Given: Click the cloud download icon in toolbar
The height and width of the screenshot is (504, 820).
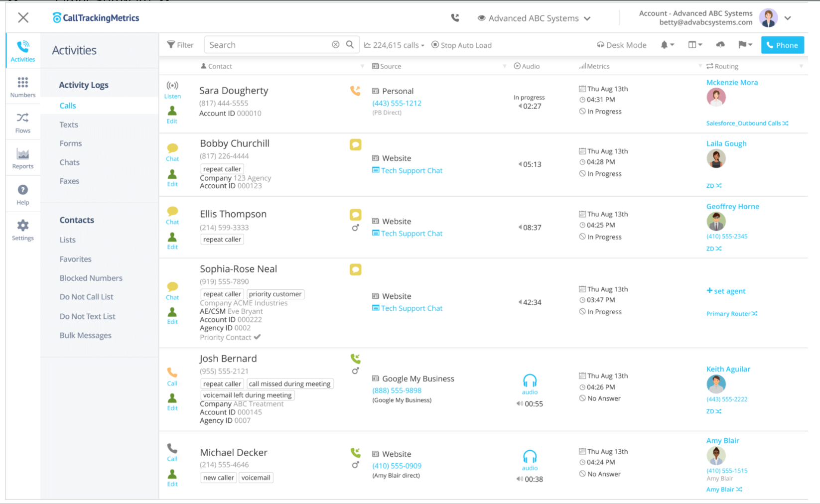Looking at the screenshot, I should click(x=720, y=45).
